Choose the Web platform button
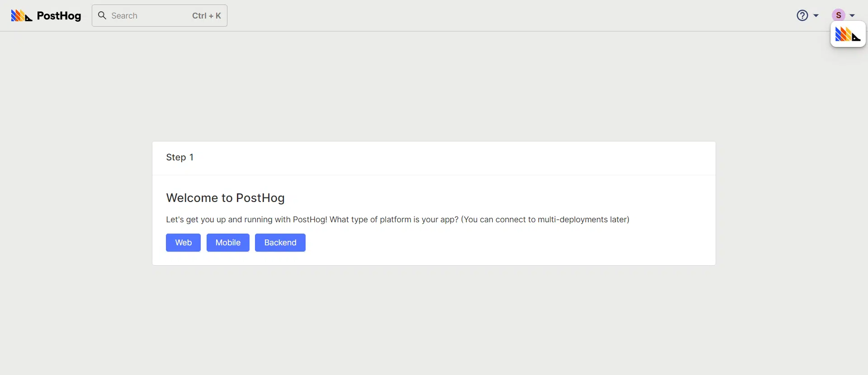 click(183, 243)
